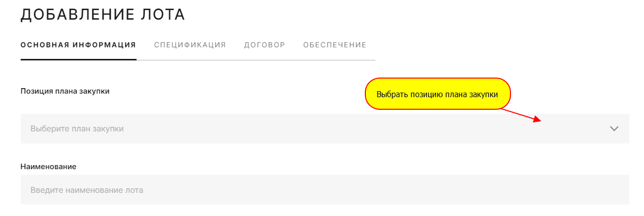
Task: Click the "Выберите план закупки" placeholder text
Action: click(77, 129)
